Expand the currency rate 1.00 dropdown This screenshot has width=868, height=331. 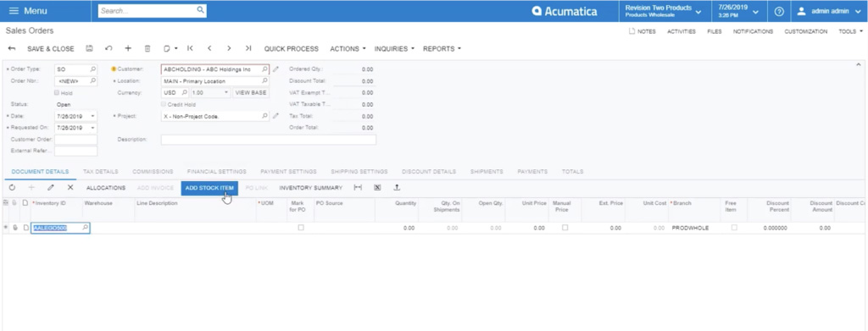[225, 93]
